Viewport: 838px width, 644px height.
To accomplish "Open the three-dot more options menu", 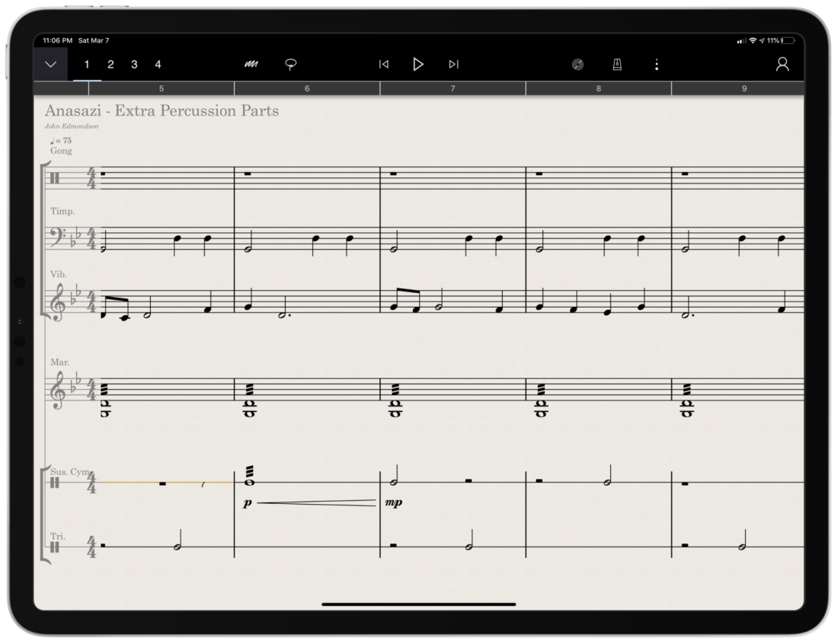I will pyautogui.click(x=657, y=65).
